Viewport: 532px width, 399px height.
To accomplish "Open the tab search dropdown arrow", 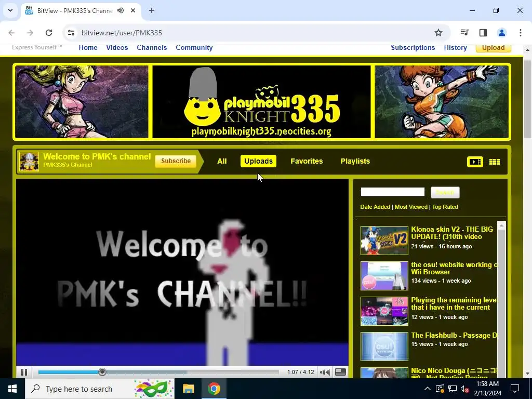I will (10, 10).
